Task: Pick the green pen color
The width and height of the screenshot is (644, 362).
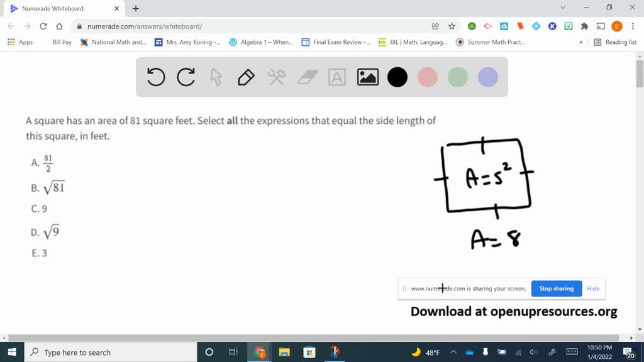Action: coord(458,77)
